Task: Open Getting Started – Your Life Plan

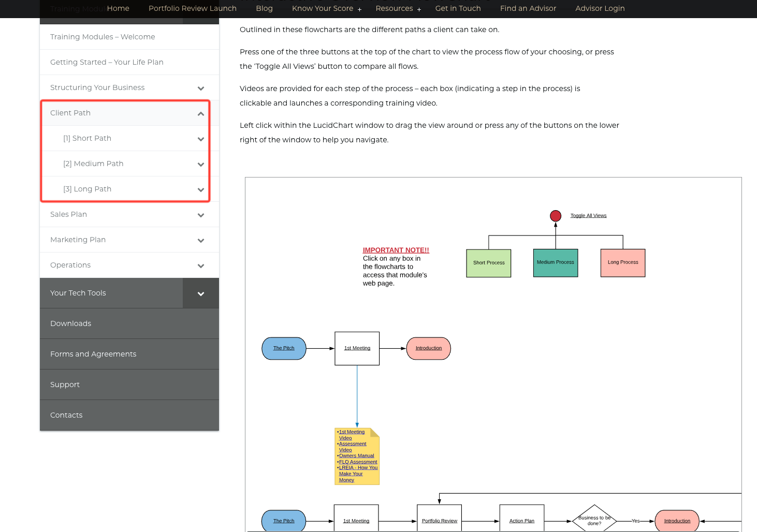Action: pyautogui.click(x=107, y=62)
